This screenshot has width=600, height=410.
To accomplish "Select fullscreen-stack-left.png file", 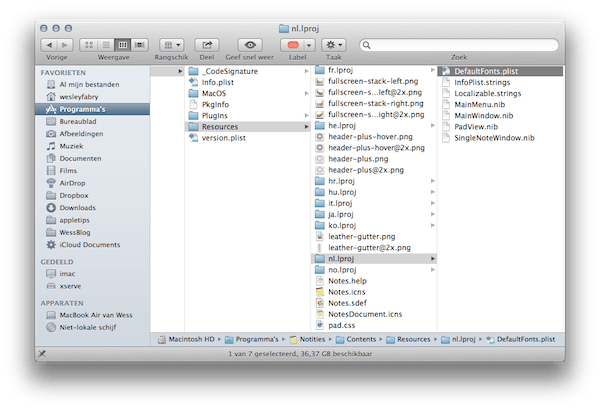I will [374, 81].
